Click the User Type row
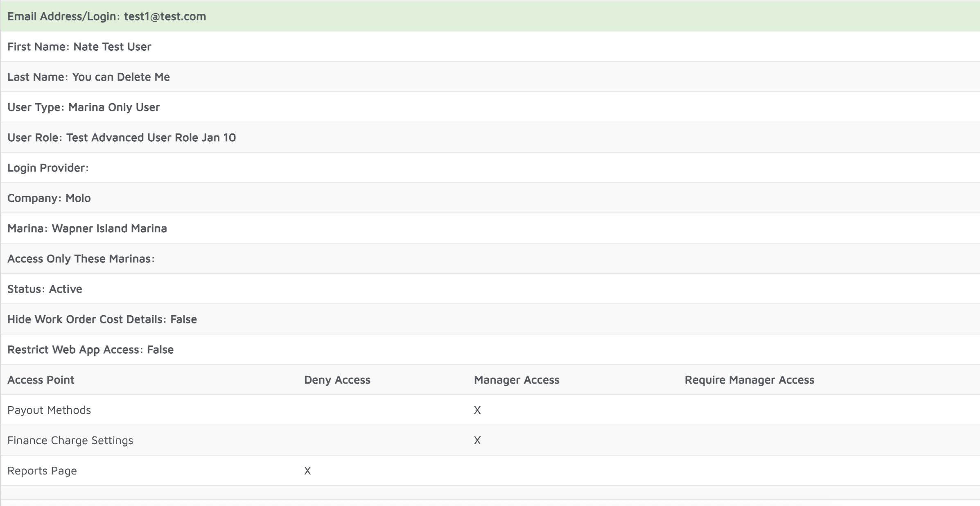 coord(84,107)
